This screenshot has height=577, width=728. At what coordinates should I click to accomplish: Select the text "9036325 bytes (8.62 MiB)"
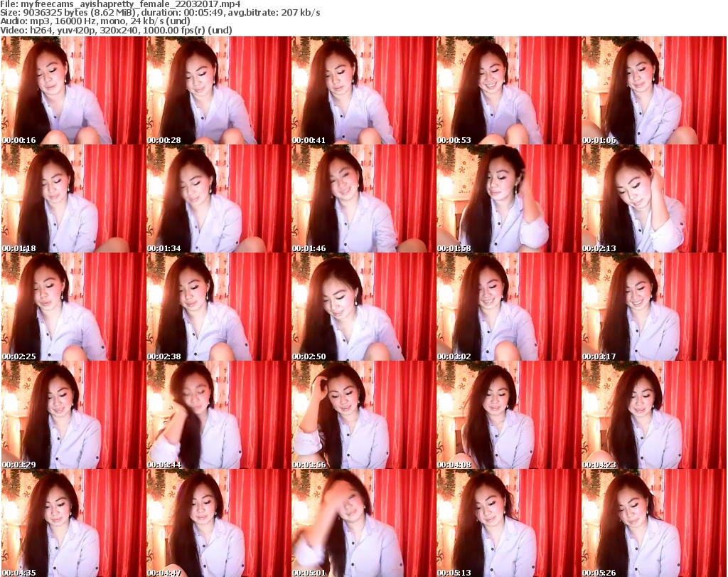click(78, 13)
